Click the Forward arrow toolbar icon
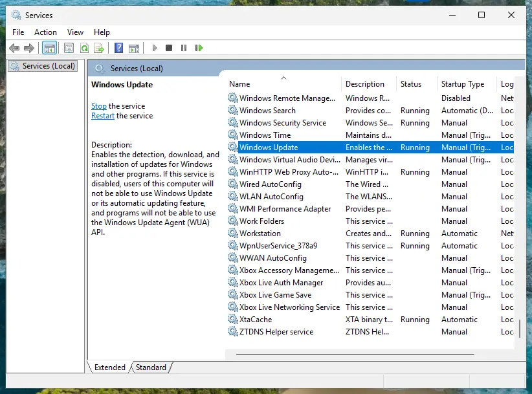Image resolution: width=532 pixels, height=394 pixels. tap(29, 48)
